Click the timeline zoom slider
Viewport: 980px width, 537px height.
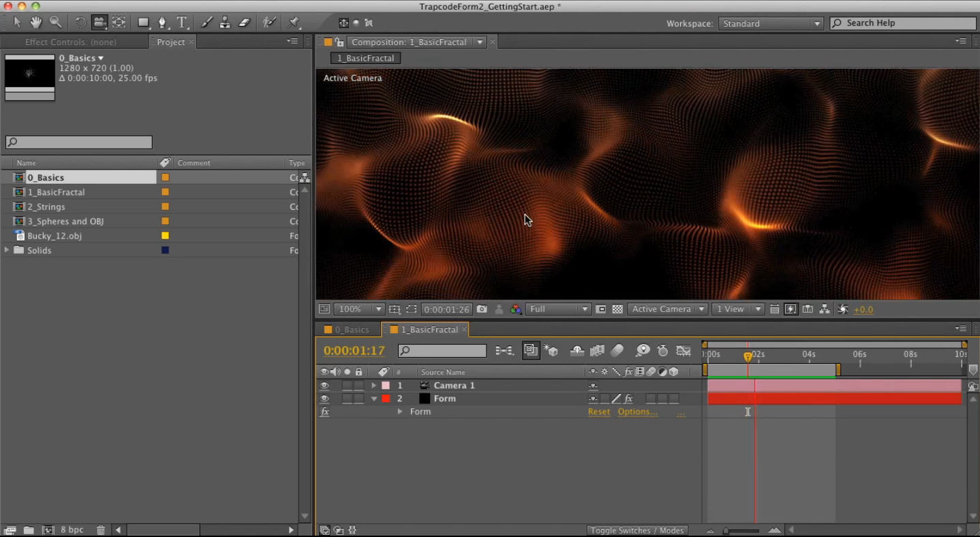pos(741,530)
